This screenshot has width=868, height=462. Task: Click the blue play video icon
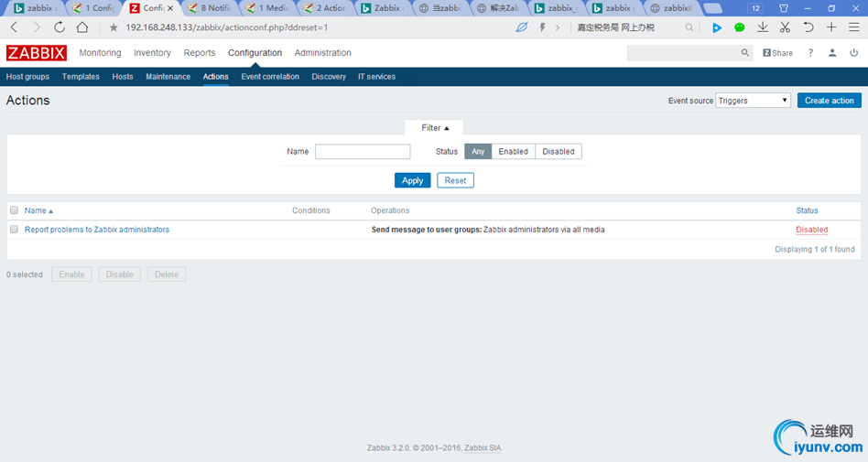click(717, 27)
